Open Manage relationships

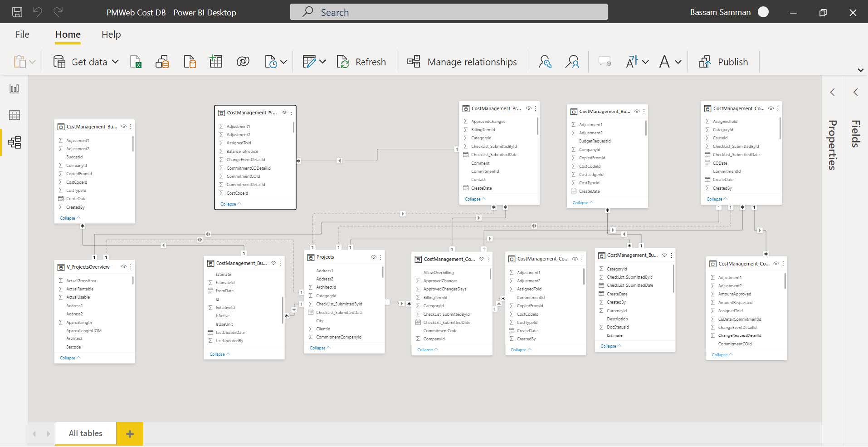click(462, 62)
